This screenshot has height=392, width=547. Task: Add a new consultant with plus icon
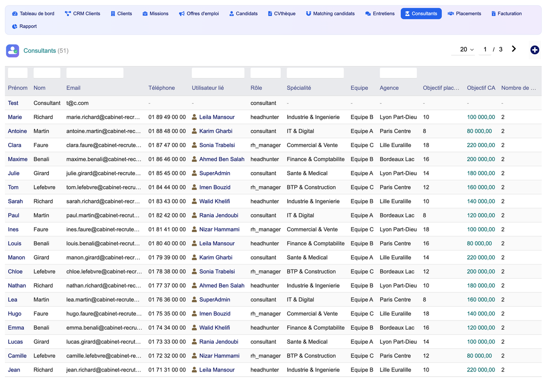pyautogui.click(x=535, y=50)
